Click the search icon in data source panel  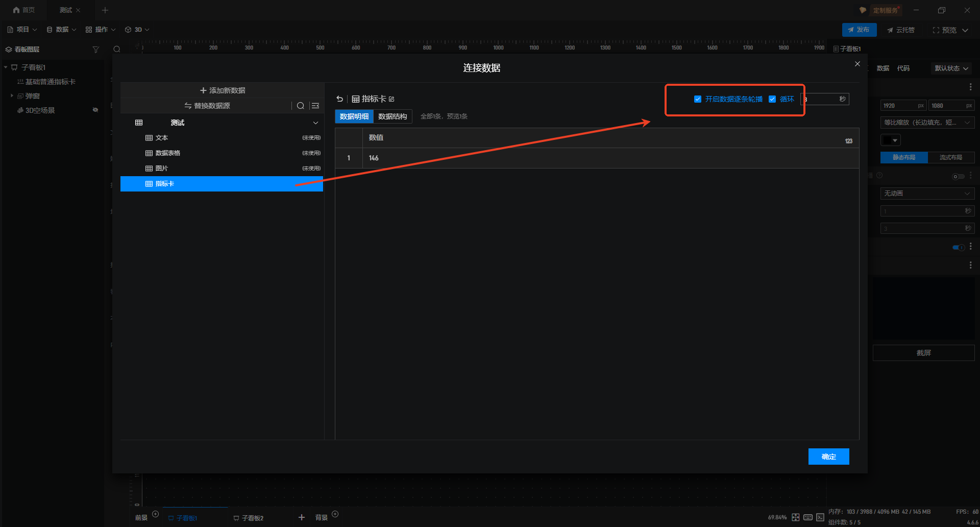(301, 106)
